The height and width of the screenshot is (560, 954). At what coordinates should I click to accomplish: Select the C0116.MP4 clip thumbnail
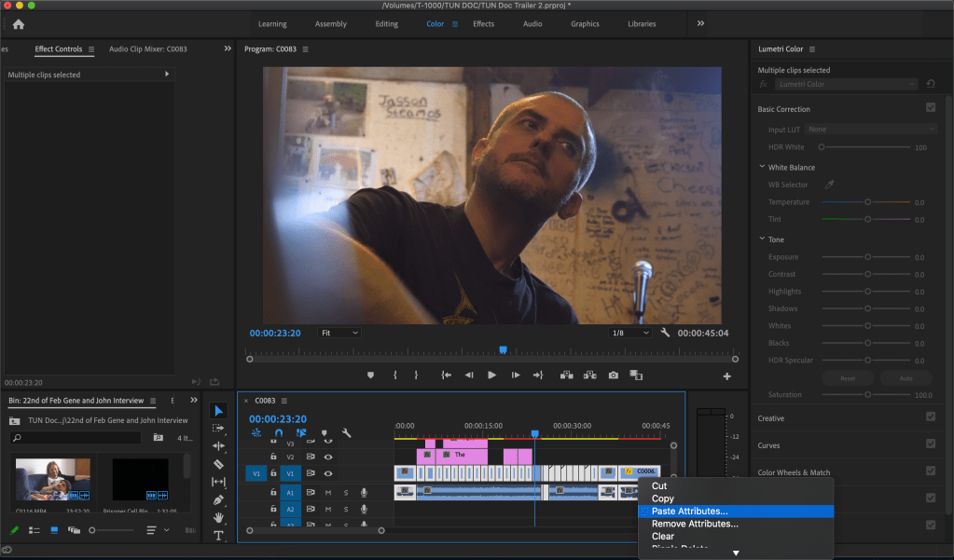pos(52,480)
